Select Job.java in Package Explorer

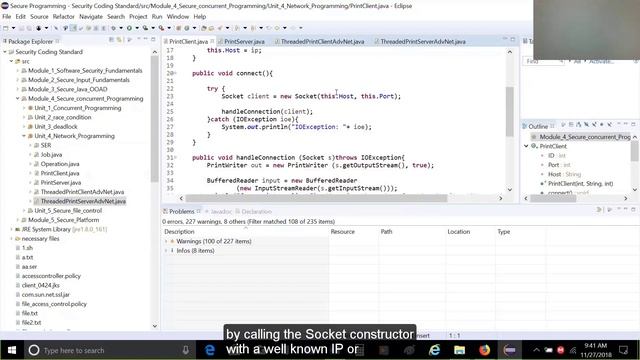pos(51,155)
